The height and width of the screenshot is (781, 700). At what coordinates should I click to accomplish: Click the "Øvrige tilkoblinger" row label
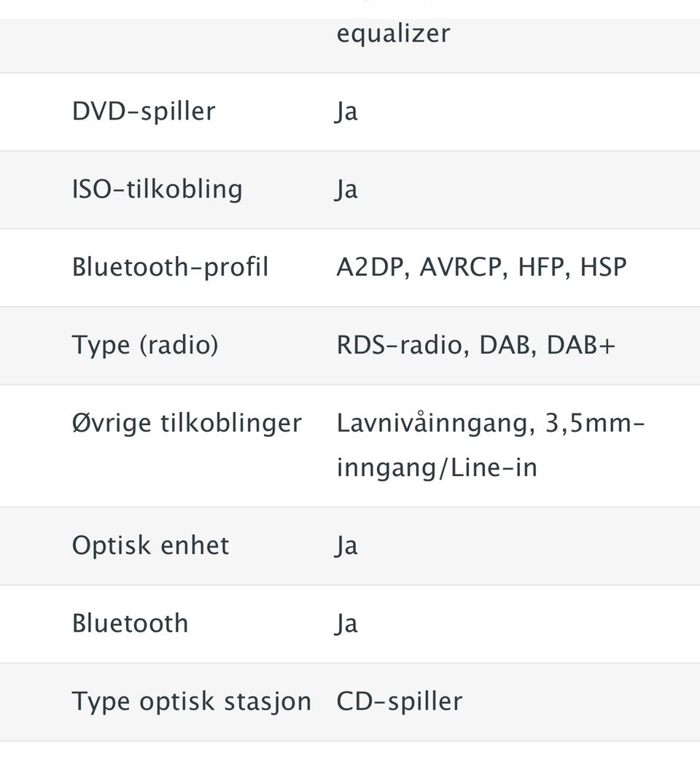pyautogui.click(x=187, y=424)
